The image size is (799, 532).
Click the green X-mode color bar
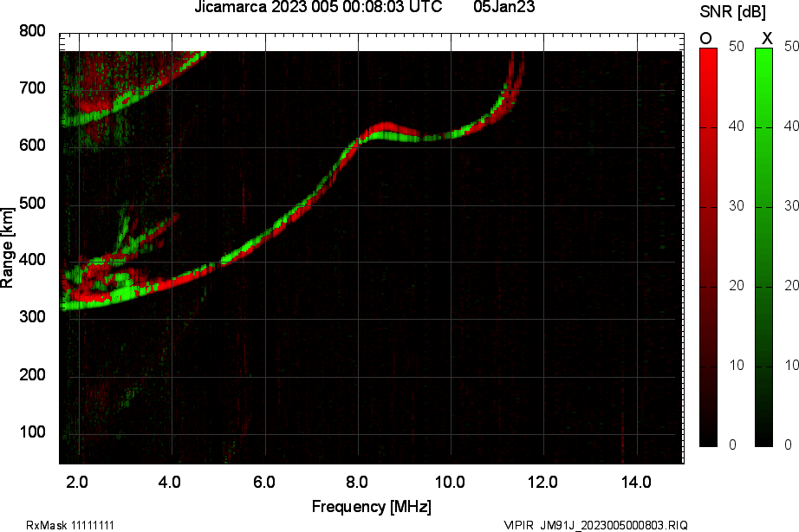[x=763, y=248]
